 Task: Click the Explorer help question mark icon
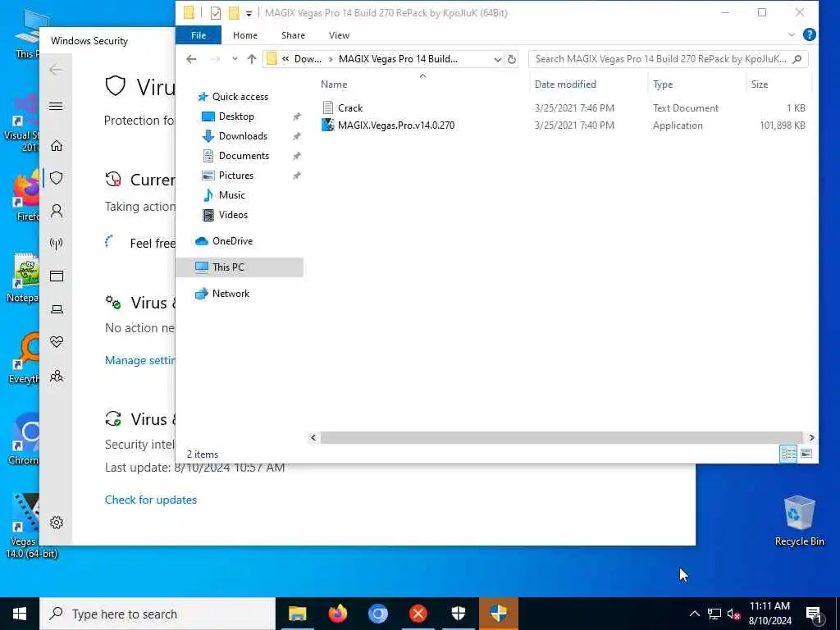point(809,34)
